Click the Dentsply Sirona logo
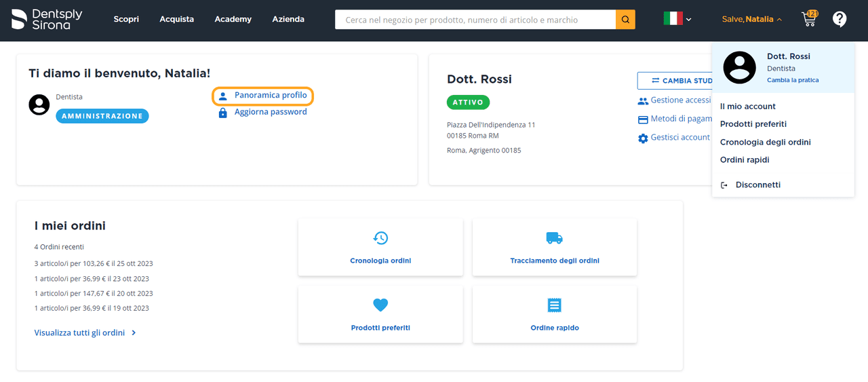Screen dimensions: 868x382 [x=47, y=19]
